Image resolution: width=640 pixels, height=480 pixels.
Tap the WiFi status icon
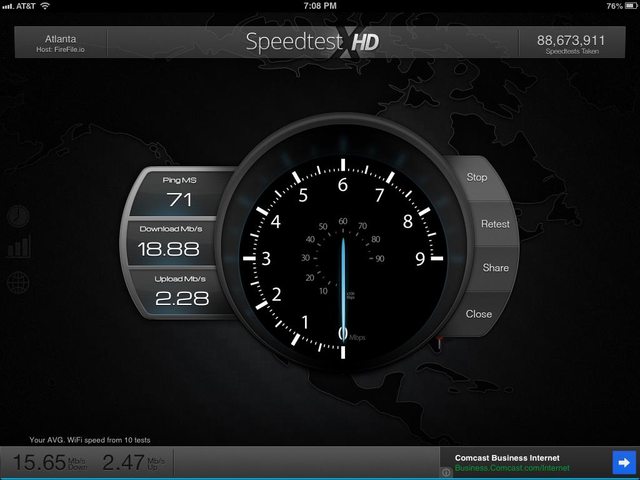click(45, 6)
